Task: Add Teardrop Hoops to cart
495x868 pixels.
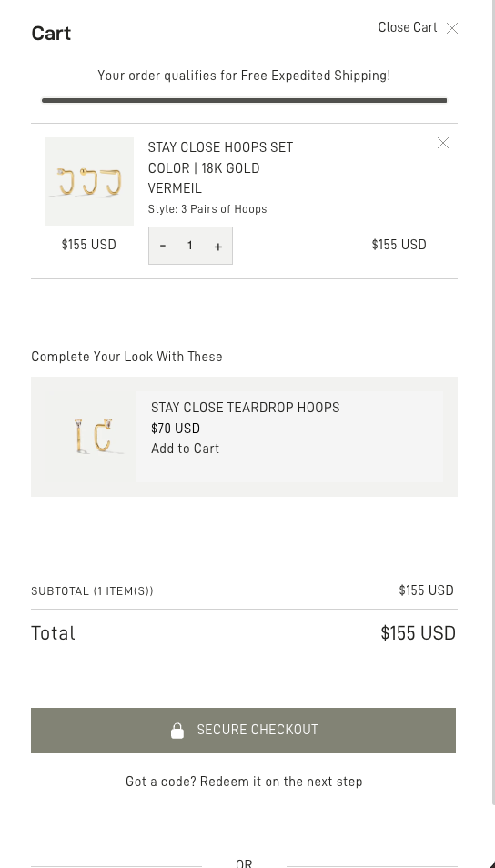Action: click(185, 449)
